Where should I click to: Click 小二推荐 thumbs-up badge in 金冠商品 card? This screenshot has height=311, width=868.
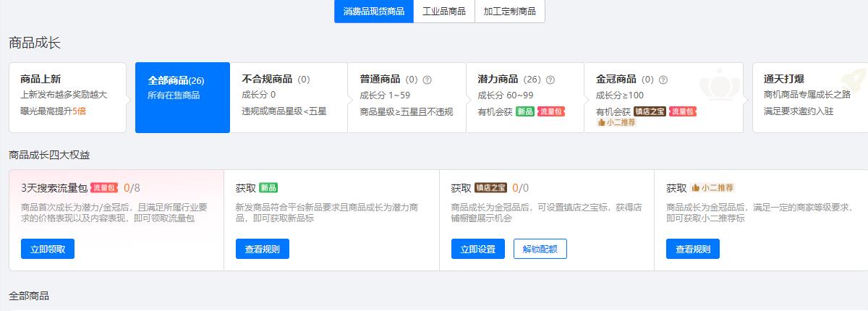click(616, 122)
